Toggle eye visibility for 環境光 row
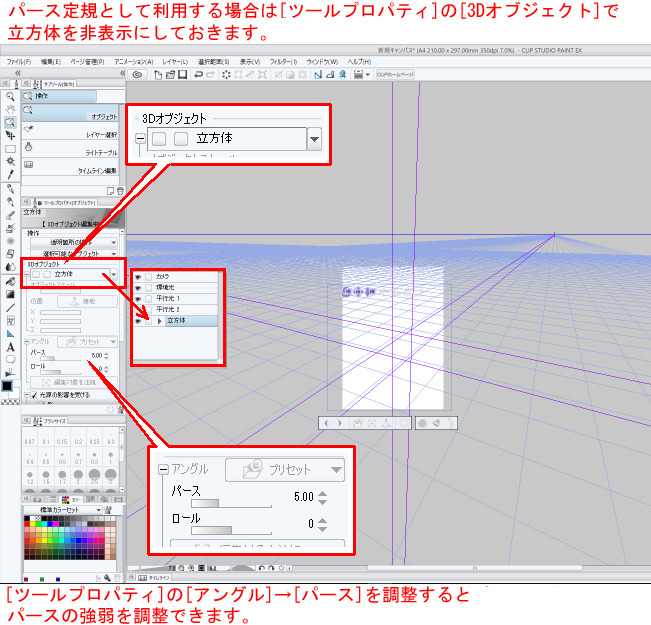651x625 pixels. 138,288
